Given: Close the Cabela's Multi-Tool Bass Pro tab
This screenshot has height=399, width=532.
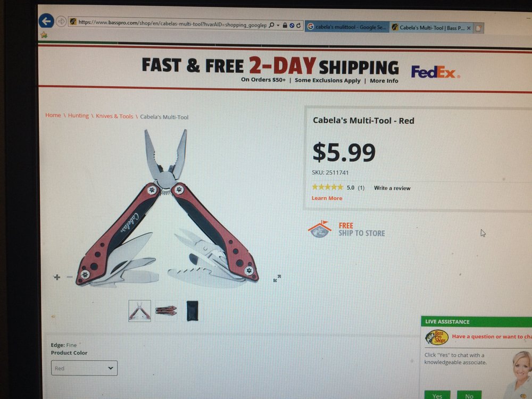Looking at the screenshot, I should (x=469, y=28).
